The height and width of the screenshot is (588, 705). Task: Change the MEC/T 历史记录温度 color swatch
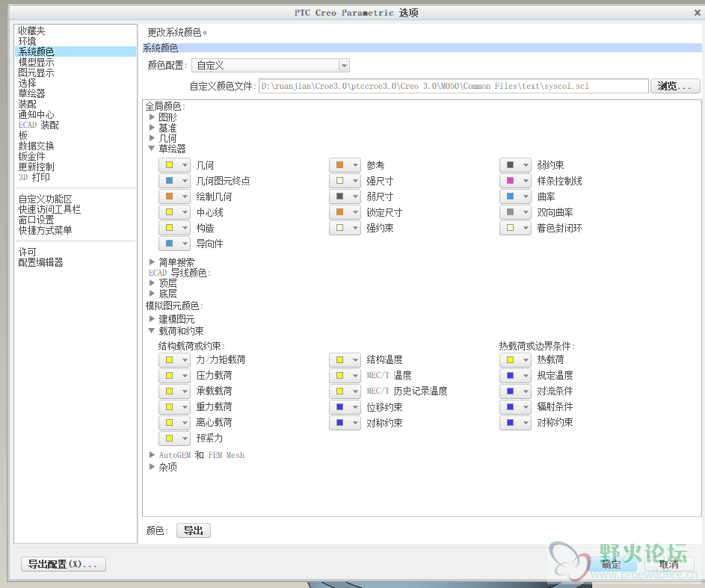[345, 392]
